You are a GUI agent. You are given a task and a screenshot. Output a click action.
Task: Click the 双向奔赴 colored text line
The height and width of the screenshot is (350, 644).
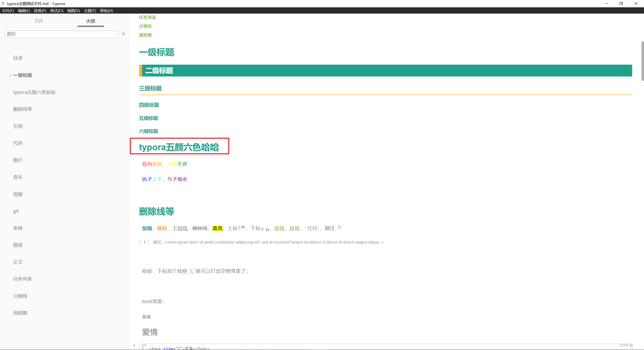click(165, 164)
